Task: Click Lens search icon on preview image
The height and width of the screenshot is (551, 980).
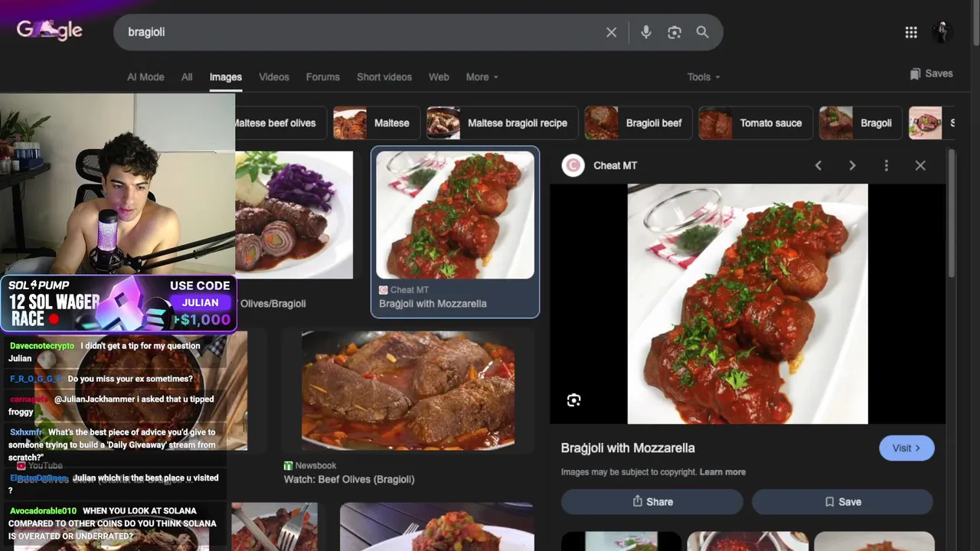Action: 573,400
